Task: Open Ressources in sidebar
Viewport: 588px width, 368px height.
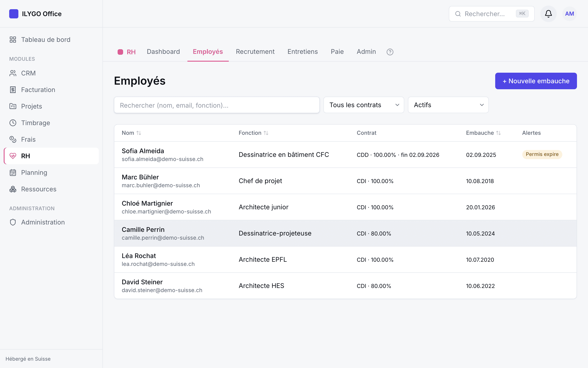Action: 51,189
